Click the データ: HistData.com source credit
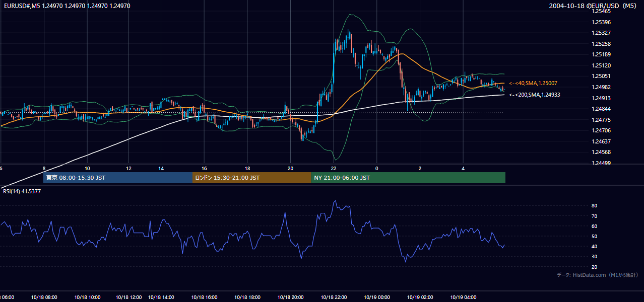The width and height of the screenshot is (644, 302). [x=598, y=275]
